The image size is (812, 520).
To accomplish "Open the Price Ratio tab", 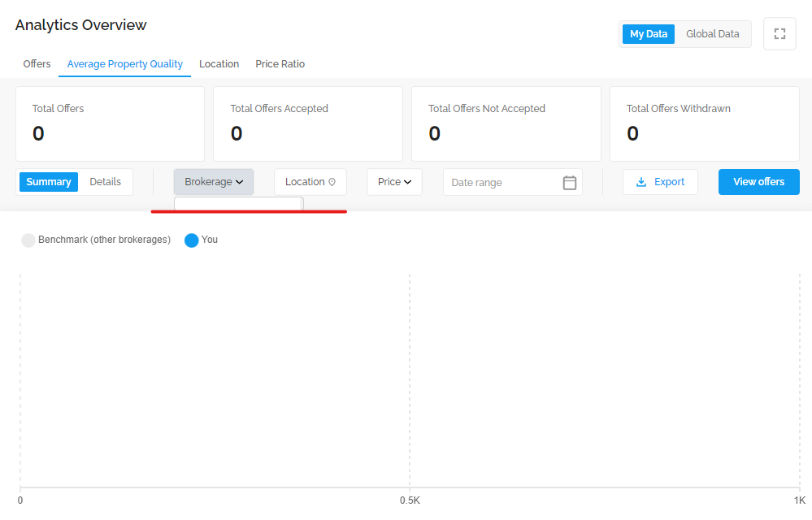I will click(280, 64).
